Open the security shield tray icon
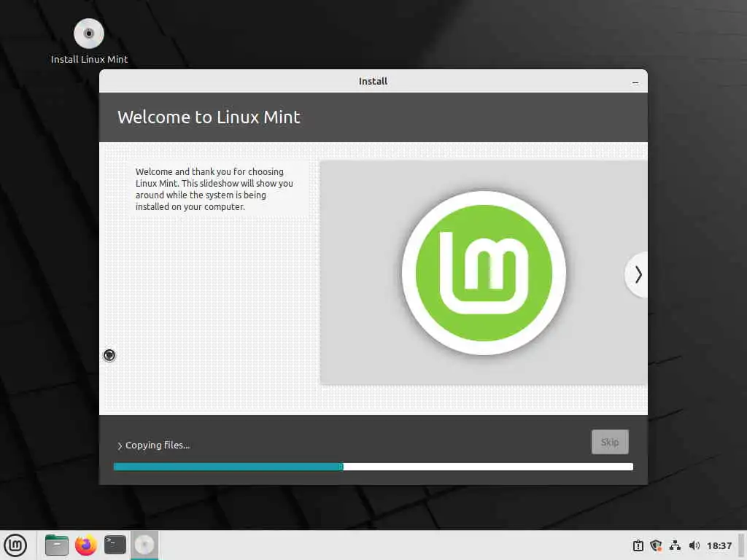The image size is (747, 560). click(x=656, y=545)
